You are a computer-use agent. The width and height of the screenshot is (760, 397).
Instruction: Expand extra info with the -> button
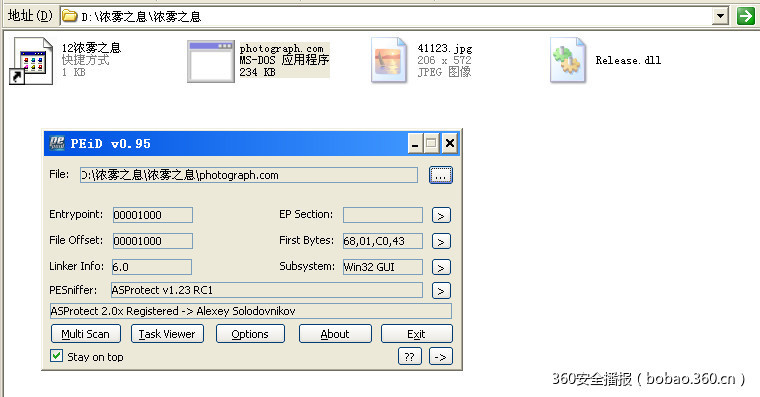coord(440,357)
